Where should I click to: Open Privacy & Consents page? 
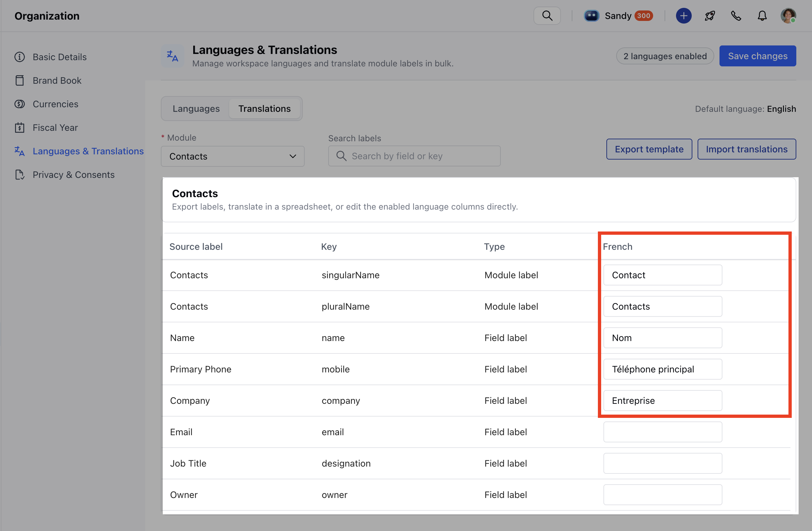pos(74,175)
